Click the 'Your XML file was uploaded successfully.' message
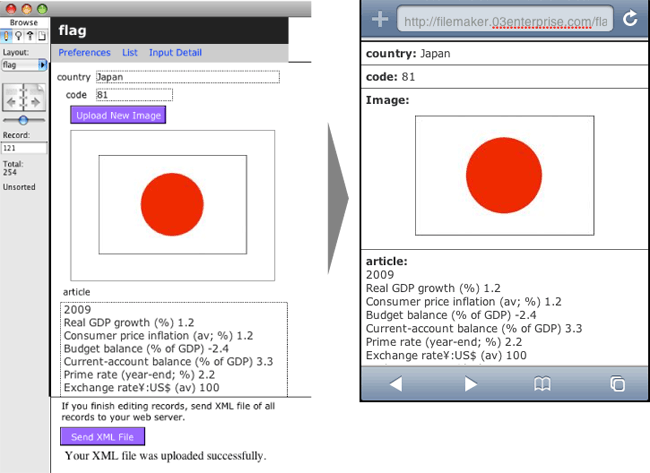This screenshot has width=650, height=473. tap(165, 456)
